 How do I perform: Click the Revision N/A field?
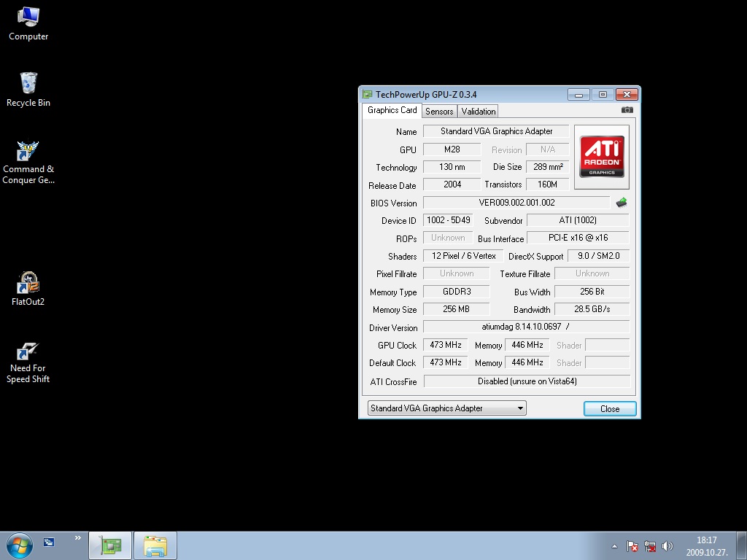pyautogui.click(x=547, y=149)
